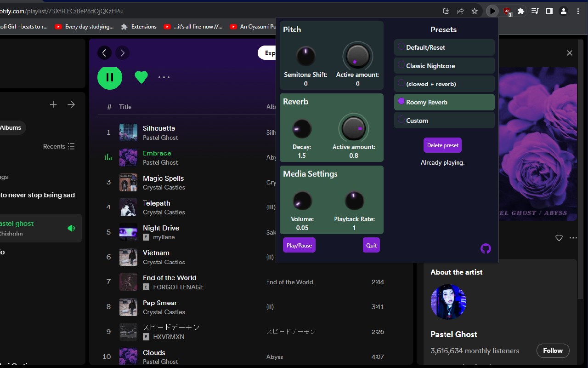Click the share page icon in address bar
The height and width of the screenshot is (368, 588).
click(x=460, y=11)
